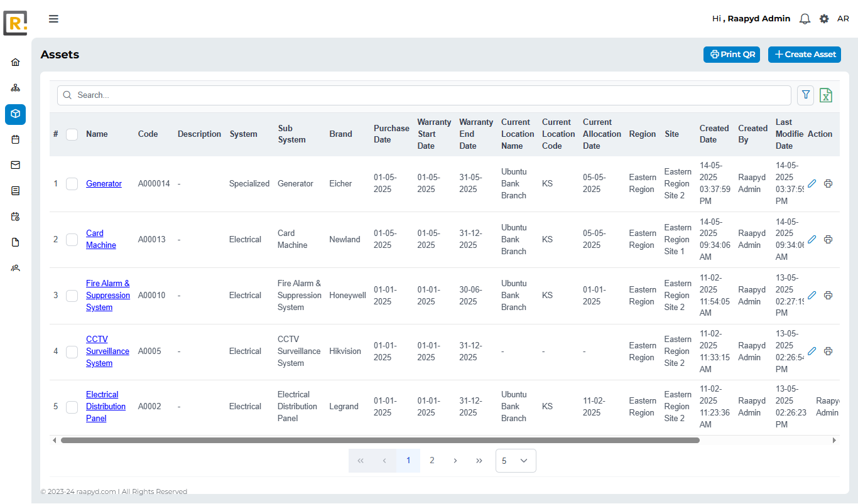The image size is (858, 504).
Task: Edit the Generator asset using the pencil icon
Action: click(x=812, y=183)
